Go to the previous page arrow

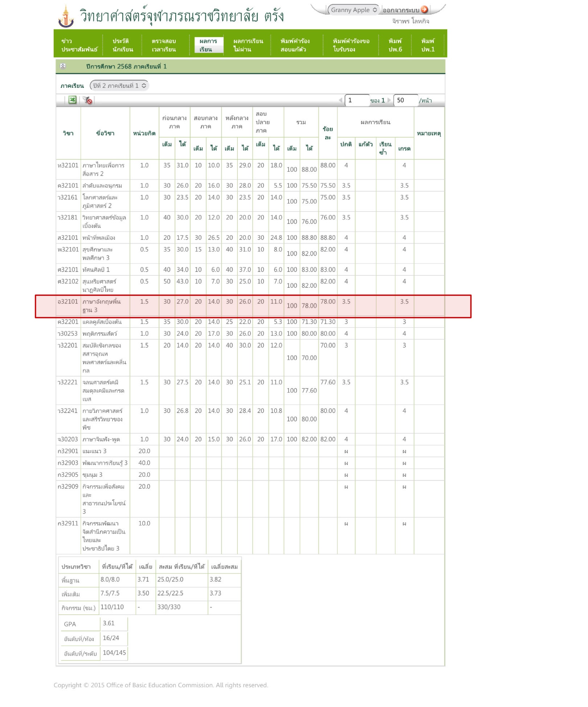click(x=340, y=100)
